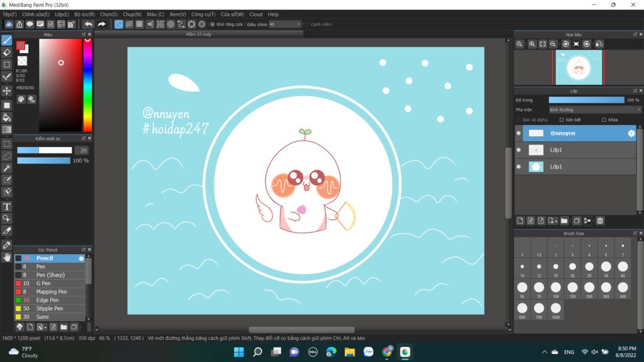
Task: Enable parallel lines snap
Action: click(129, 25)
